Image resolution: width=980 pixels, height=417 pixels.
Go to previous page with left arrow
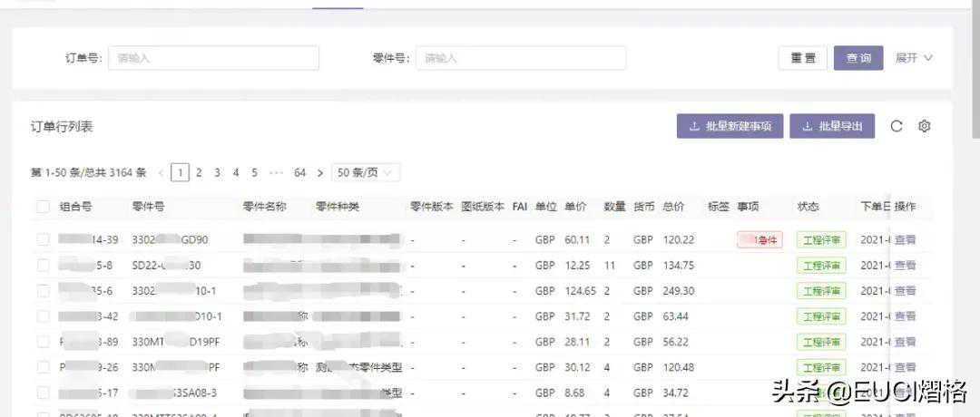pos(162,172)
